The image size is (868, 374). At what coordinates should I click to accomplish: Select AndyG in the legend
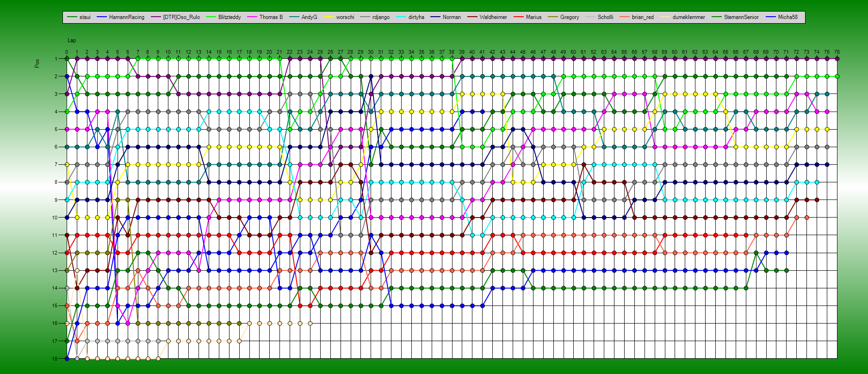[x=303, y=17]
